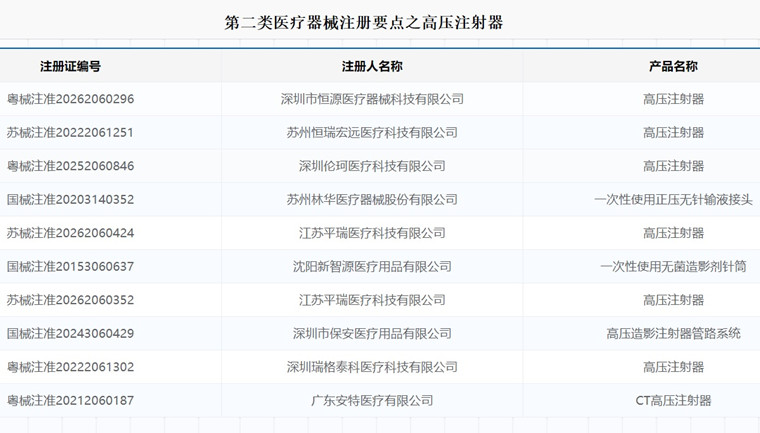Click 江苏平瑞医疗科技有限公司 in row 苏械注准20262060424
Viewport: 760px width, 433px height.
[x=372, y=233]
